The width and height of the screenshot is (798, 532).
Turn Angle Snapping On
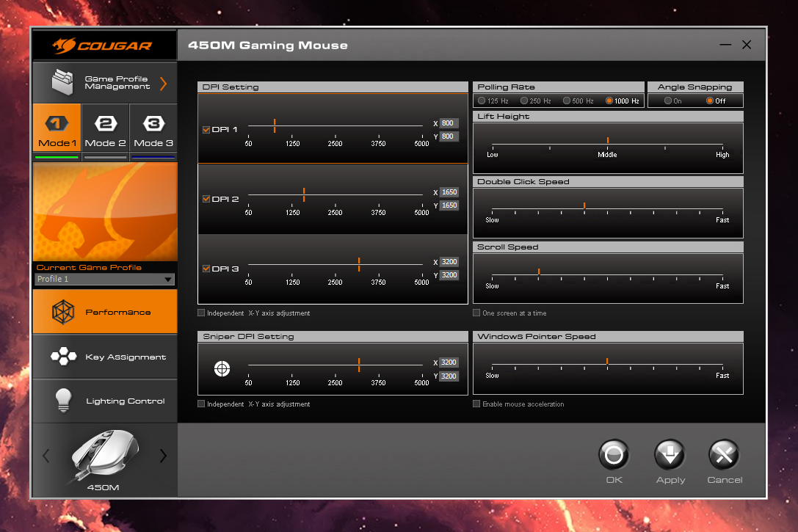tap(668, 101)
